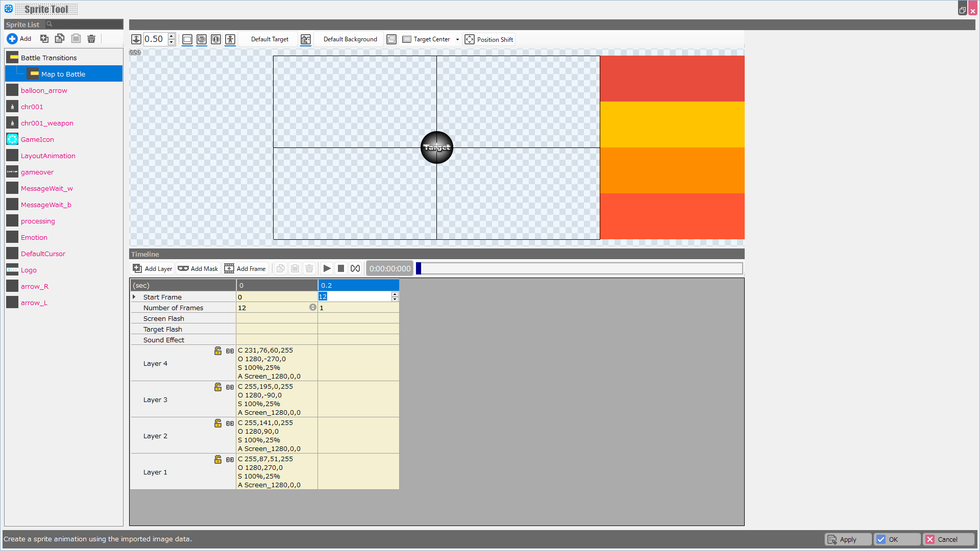The height and width of the screenshot is (551, 980).
Task: Toggle Layer 1 visibility eyes icon
Action: (x=230, y=460)
